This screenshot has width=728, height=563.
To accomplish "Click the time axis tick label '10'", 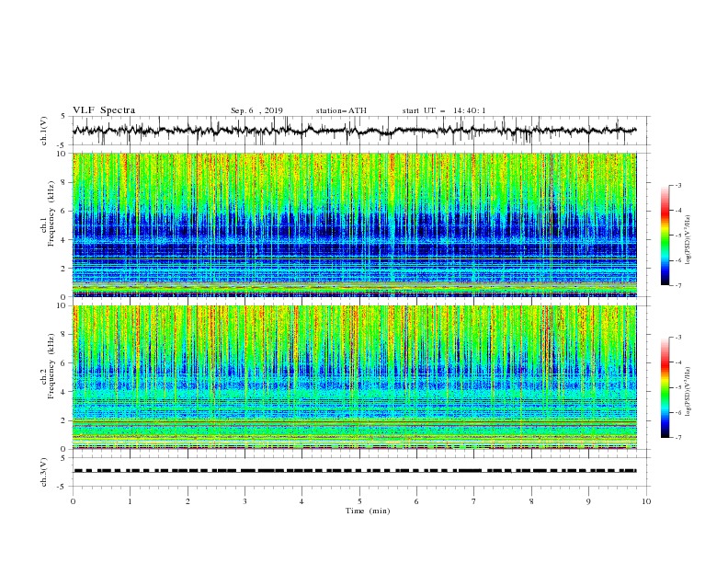I will (646, 501).
